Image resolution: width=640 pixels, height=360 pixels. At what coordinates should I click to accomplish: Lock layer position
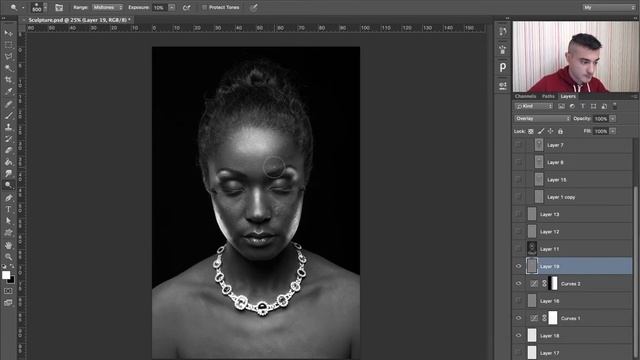pyautogui.click(x=551, y=131)
